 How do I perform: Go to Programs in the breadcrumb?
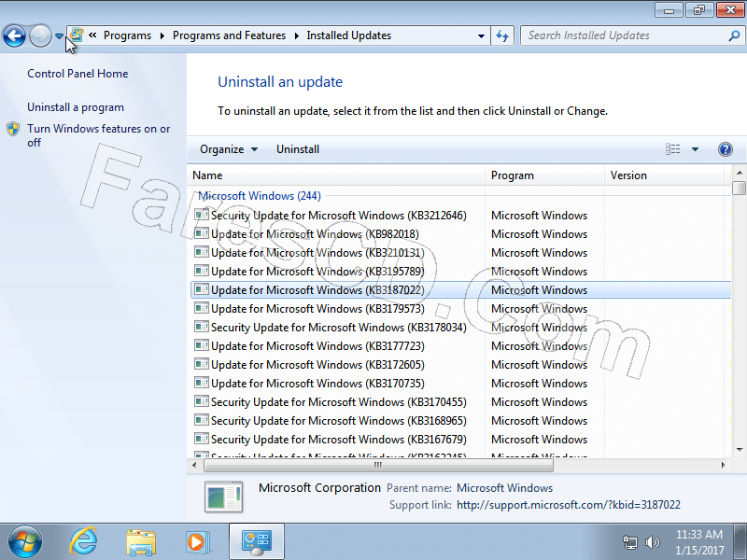[x=127, y=35]
